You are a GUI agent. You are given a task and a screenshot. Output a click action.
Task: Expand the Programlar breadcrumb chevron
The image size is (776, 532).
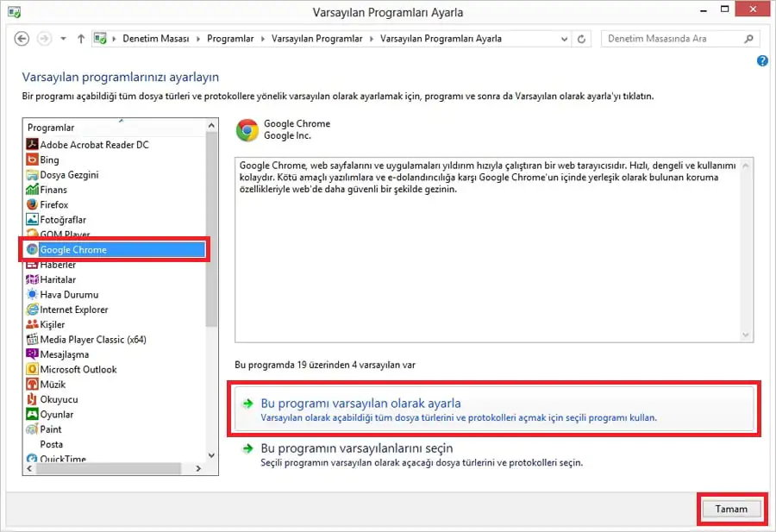[x=263, y=39]
